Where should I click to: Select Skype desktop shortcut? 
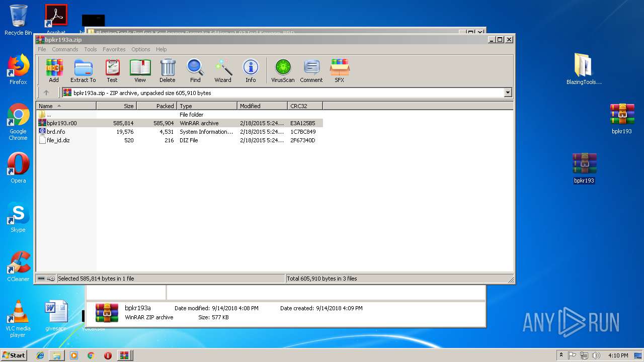[18, 217]
